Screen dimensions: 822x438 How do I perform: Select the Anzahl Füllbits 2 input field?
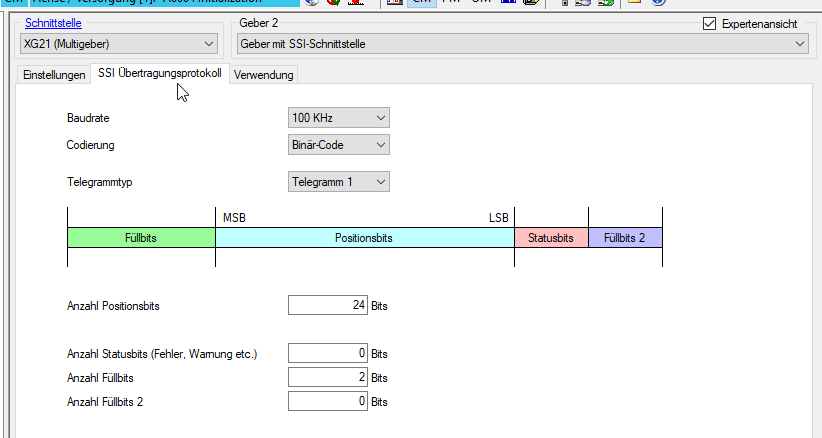coord(327,401)
